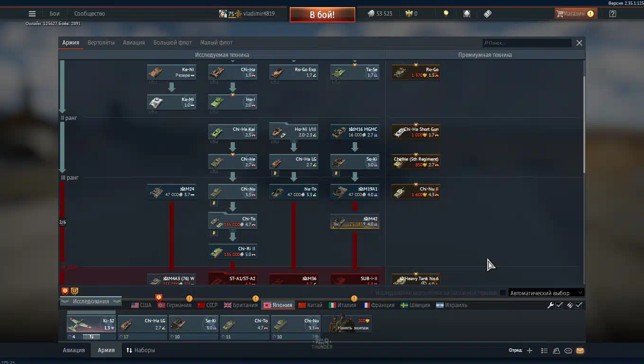Select the Chi-Ri II tank
Image resolution: width=644 pixels, height=364 pixels.
point(233,252)
